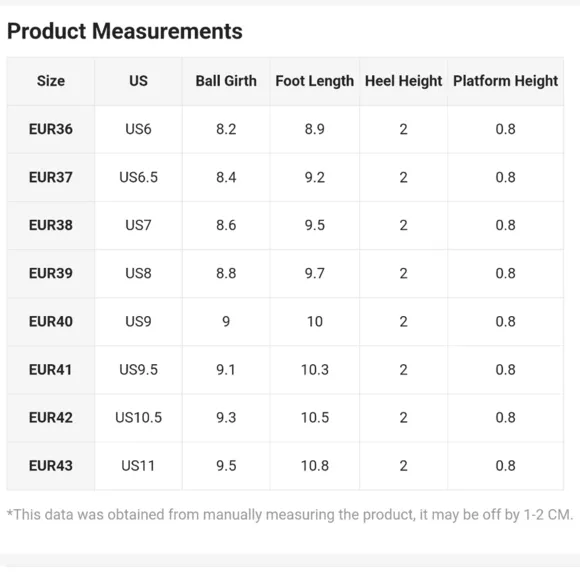Click the US11 conversion cell
Viewport: 580px width, 580px height.
pos(138,466)
